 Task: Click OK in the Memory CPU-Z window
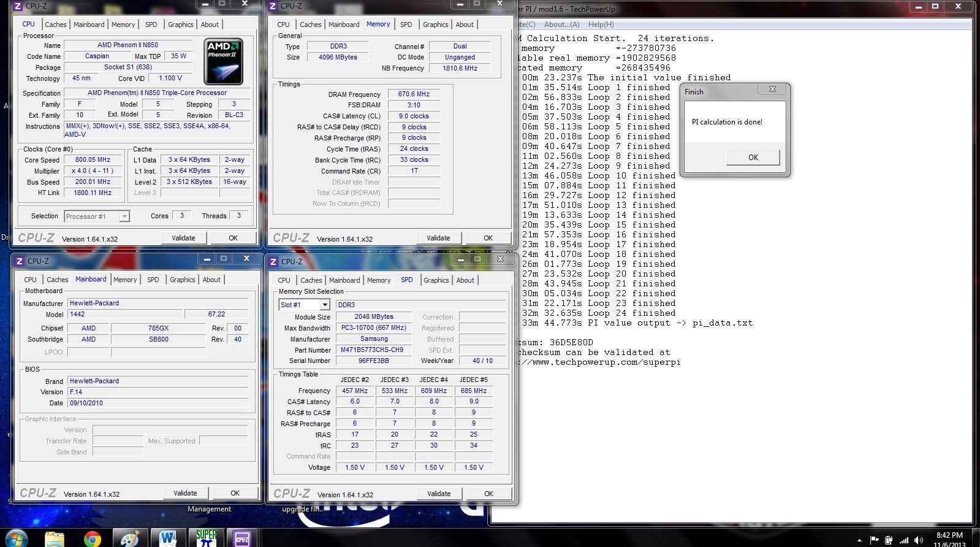click(488, 238)
